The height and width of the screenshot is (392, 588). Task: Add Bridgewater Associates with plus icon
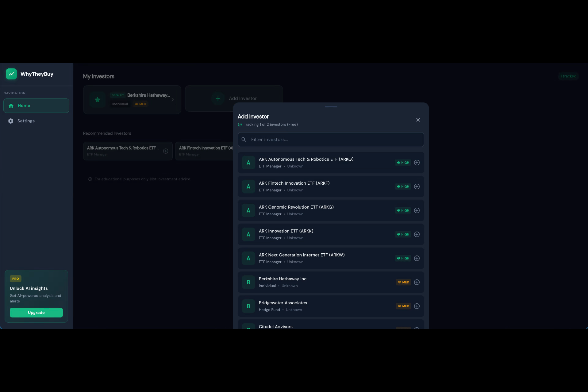coord(417,306)
